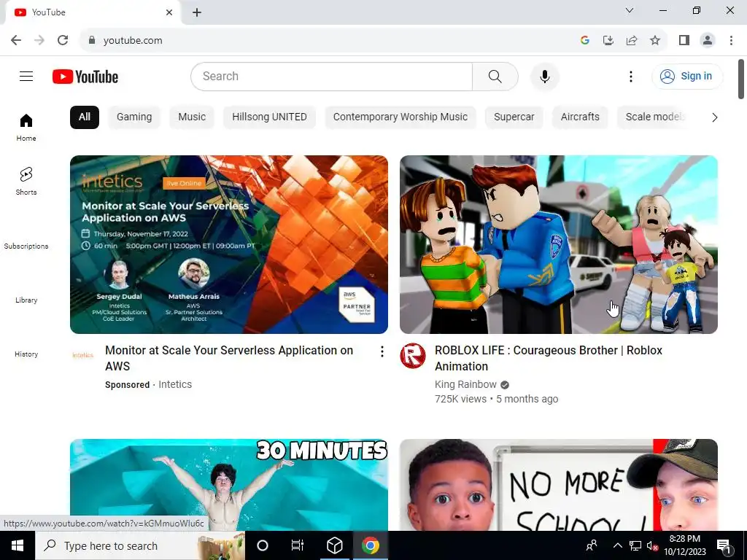The height and width of the screenshot is (560, 747).
Task: Click the Google icon in address bar
Action: [584, 40]
